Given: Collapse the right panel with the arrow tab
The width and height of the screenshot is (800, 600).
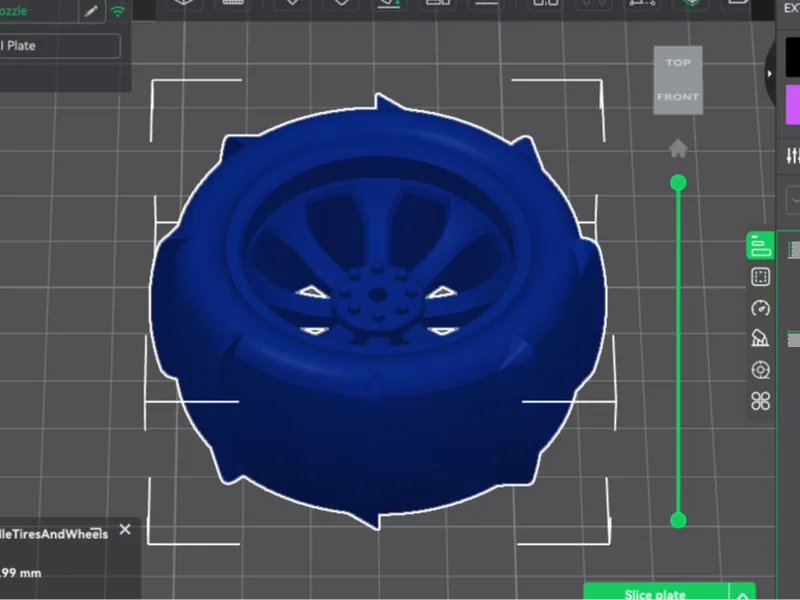Looking at the screenshot, I should (x=769, y=73).
